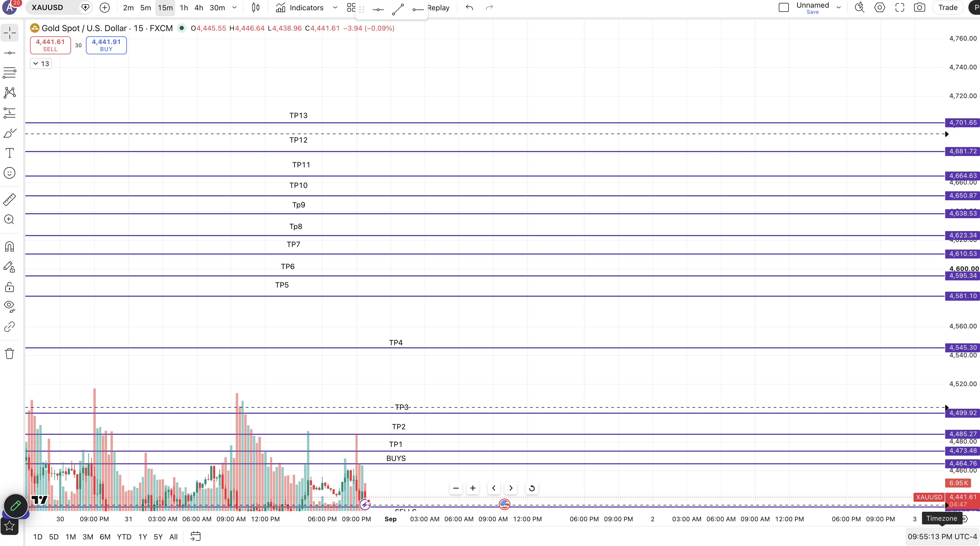Take a chart snapshot with camera icon

pyautogui.click(x=920, y=8)
